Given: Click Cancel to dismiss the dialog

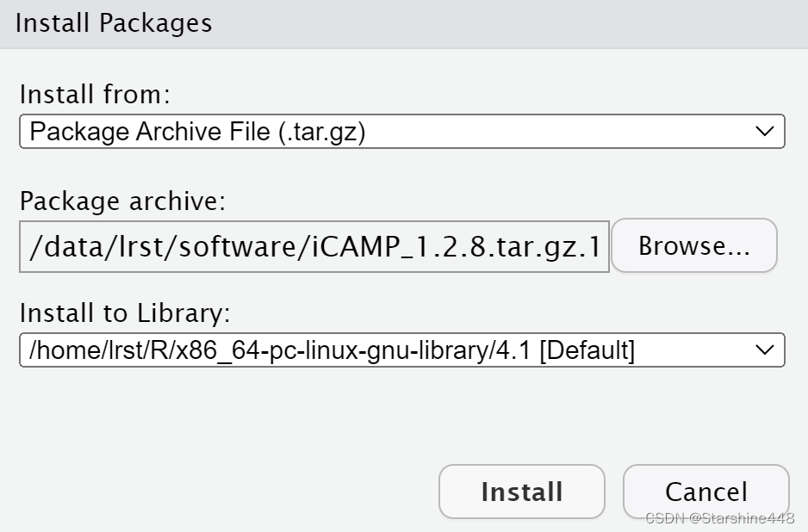Looking at the screenshot, I should click(x=706, y=492).
